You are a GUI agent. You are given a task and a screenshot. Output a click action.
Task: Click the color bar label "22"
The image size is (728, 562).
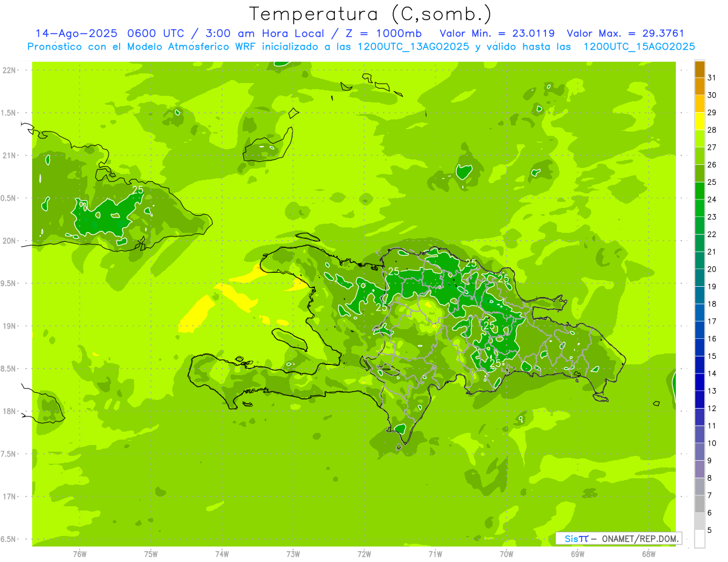pyautogui.click(x=712, y=234)
